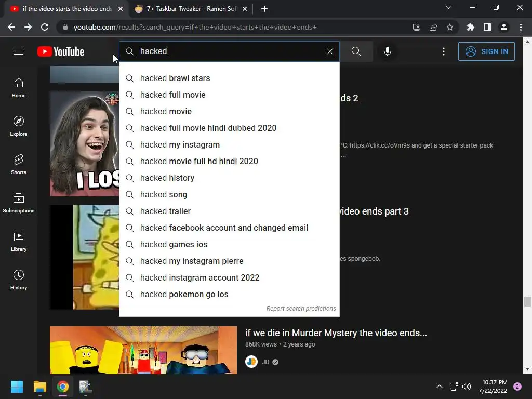532x399 pixels.
Task: Open the Murder Mystery video title
Action: click(x=336, y=333)
